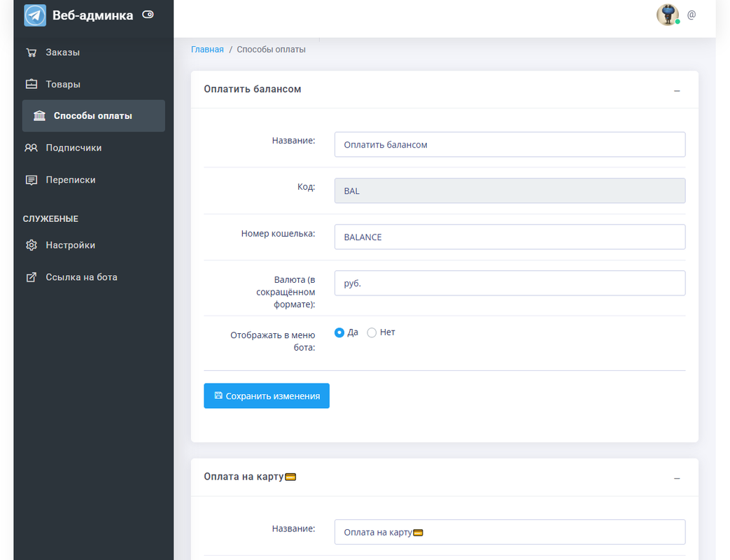Click the Веб-админка title
730x560 pixels.
92,15
